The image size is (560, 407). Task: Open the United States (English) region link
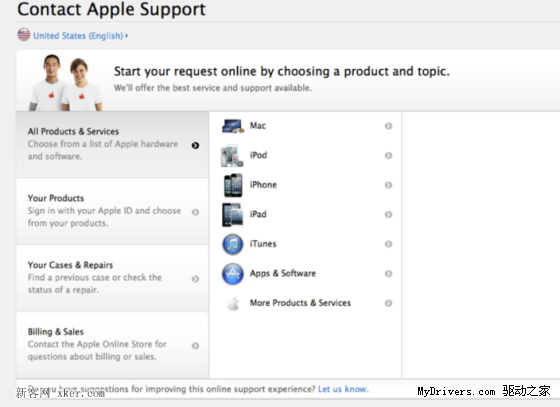80,36
